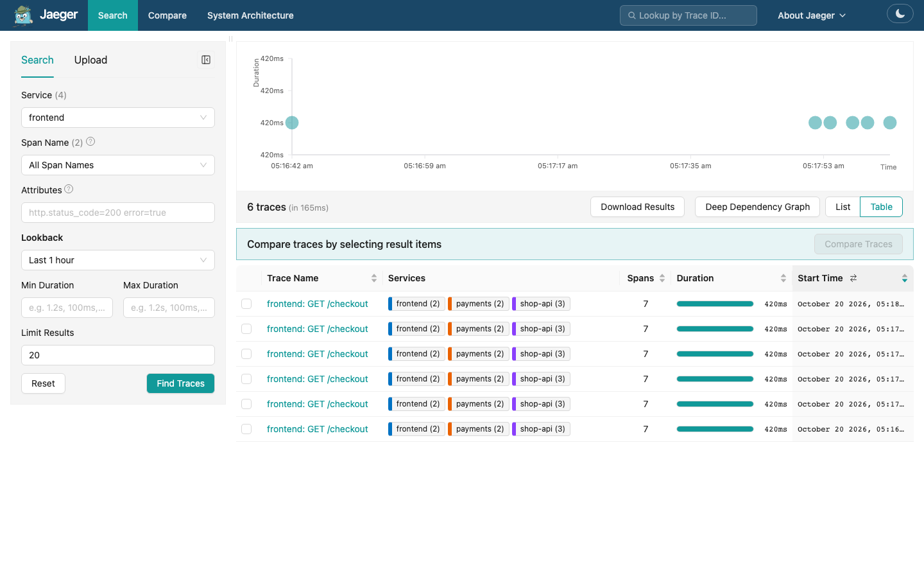Sort by Trace Name using arrows
Screen dimensions: 924x578
pyautogui.click(x=374, y=278)
